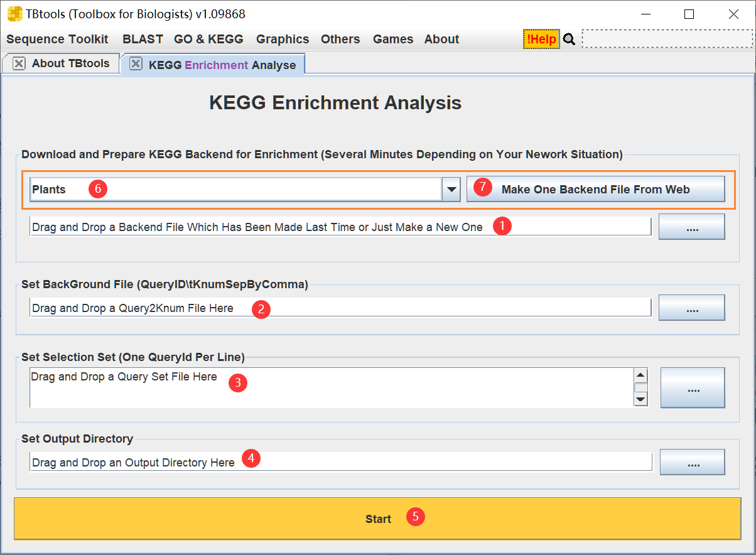This screenshot has height=555, width=756.
Task: Close the KEGG Enrichment Analyse tab
Action: pos(136,65)
